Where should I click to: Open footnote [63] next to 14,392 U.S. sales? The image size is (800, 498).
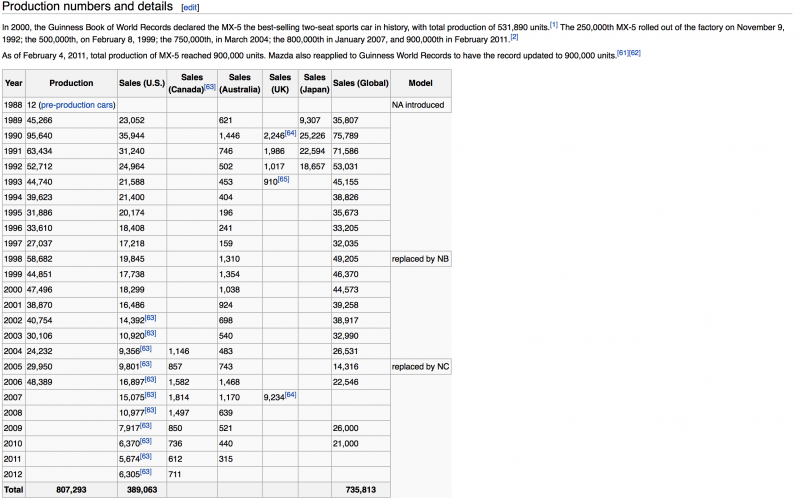point(150,318)
